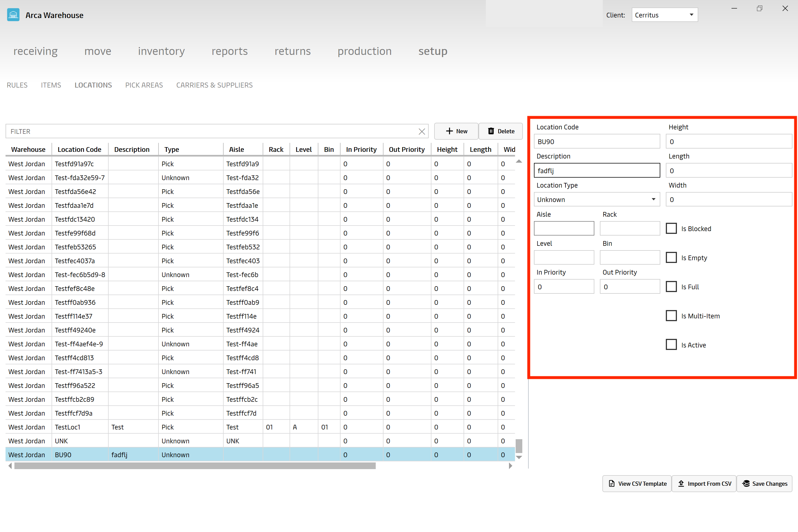Viewport: 798px width, 532px height.
Task: Enable the Is Active checkbox
Action: coord(672,344)
